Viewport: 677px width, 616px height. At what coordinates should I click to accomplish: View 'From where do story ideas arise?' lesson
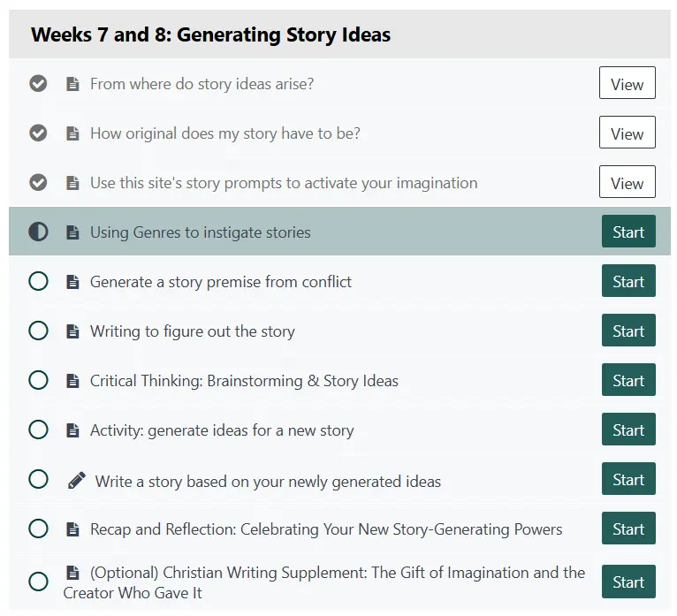pyautogui.click(x=627, y=84)
